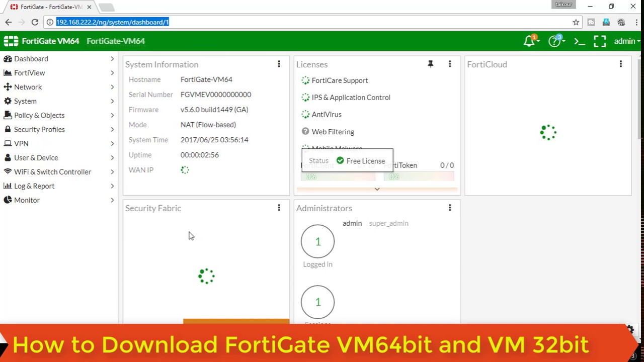The width and height of the screenshot is (644, 362).
Task: Go back in browser
Action: point(9,22)
